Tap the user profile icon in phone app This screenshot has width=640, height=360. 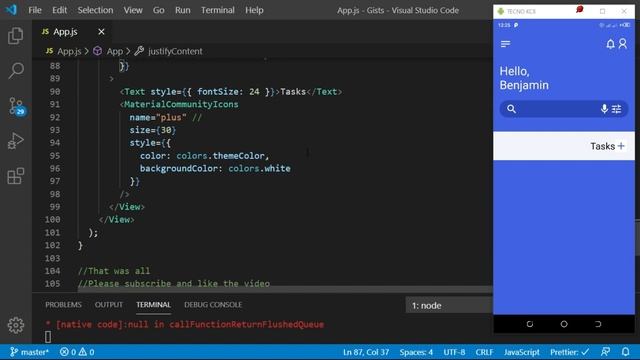pos(623,44)
